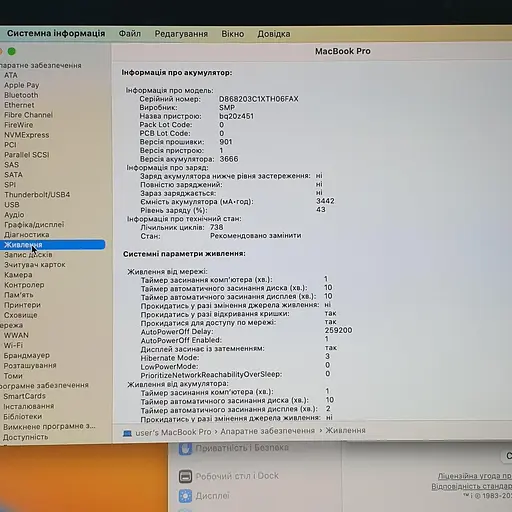Select Вимкнене програмне з... in sidebar
Screen dimensions: 512x512
49,427
